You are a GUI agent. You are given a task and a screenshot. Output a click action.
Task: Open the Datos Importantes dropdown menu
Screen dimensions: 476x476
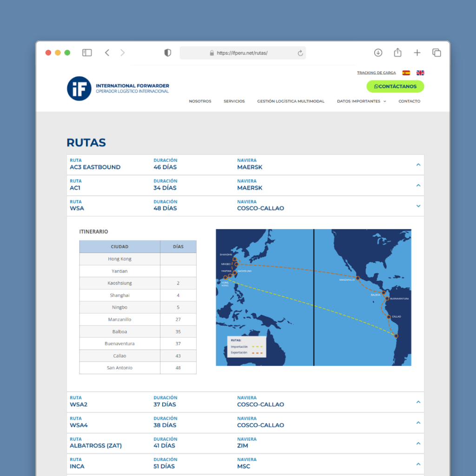pos(361,101)
